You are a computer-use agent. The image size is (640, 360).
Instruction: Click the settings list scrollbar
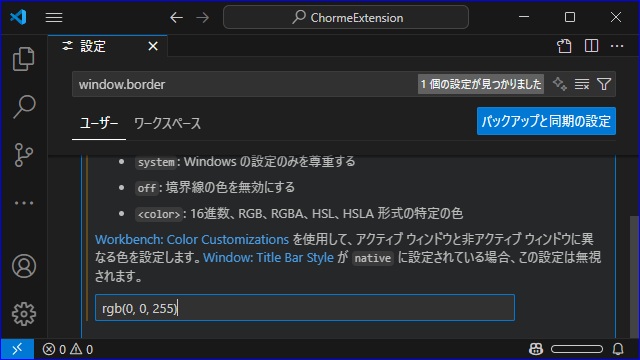point(634,276)
